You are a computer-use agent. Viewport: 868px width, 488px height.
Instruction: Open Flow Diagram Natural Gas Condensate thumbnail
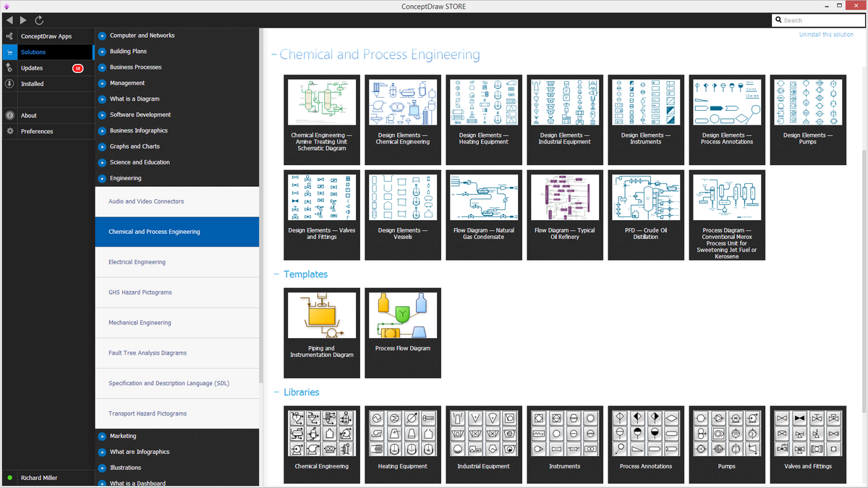(x=484, y=197)
